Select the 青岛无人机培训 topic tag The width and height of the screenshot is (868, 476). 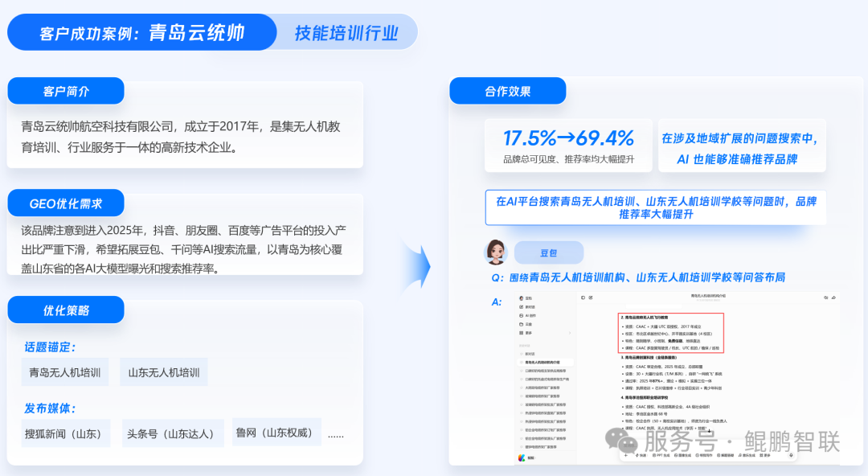click(x=65, y=372)
